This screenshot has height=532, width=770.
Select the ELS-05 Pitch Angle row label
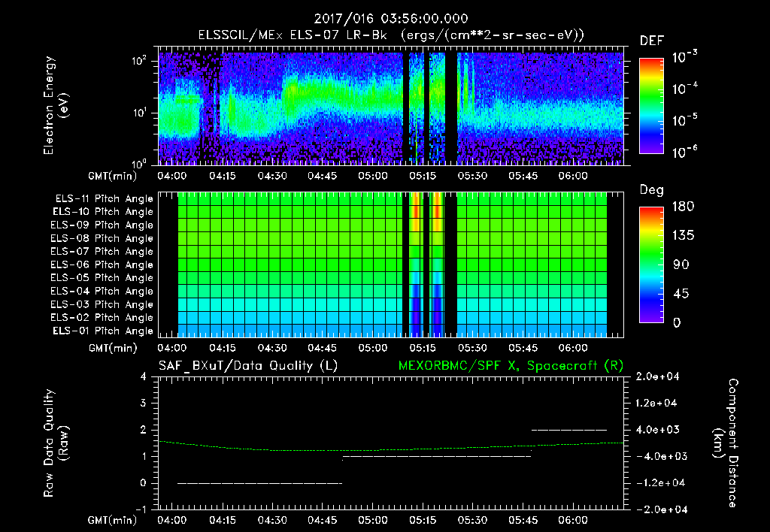(102, 278)
